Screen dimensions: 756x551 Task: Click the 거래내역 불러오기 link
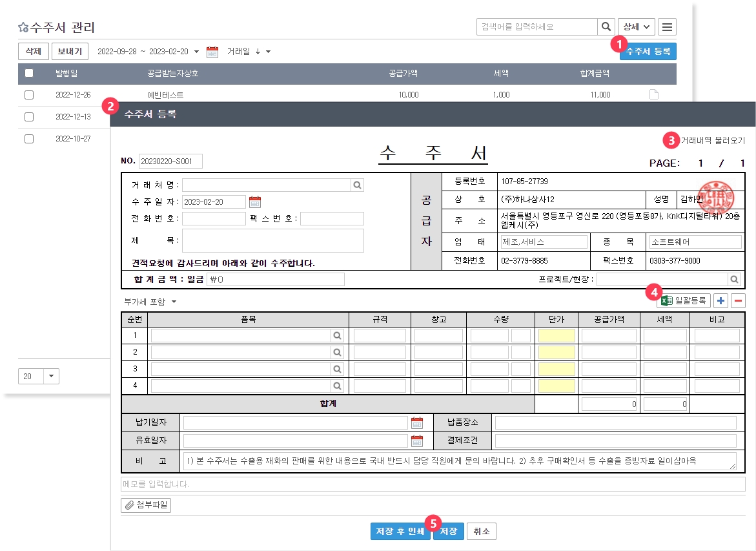click(x=713, y=140)
